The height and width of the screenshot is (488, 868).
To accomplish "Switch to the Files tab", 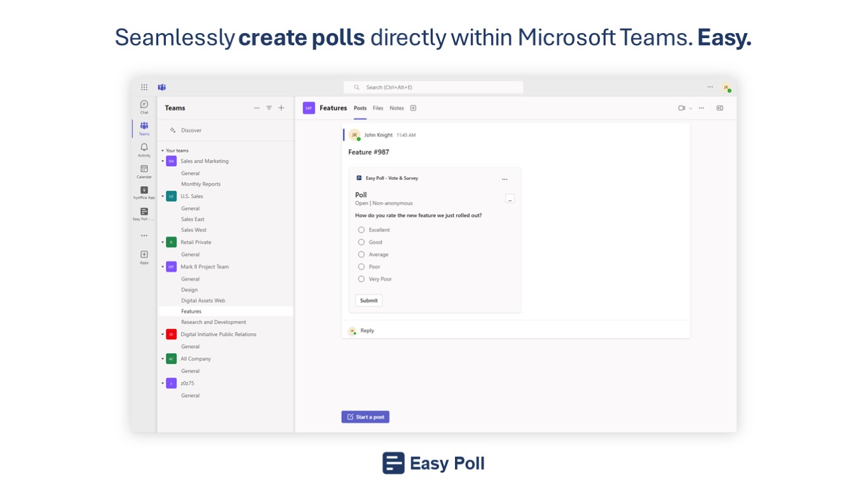I will [378, 108].
